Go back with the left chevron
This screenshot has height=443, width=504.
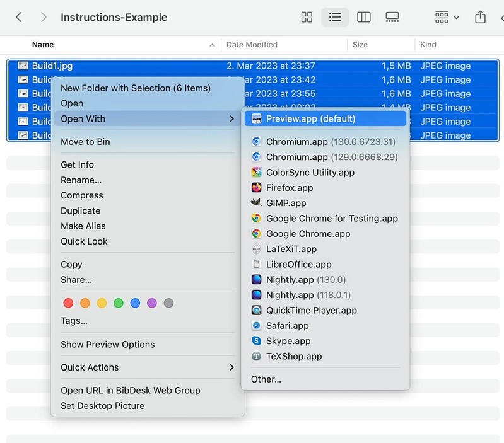(19, 17)
